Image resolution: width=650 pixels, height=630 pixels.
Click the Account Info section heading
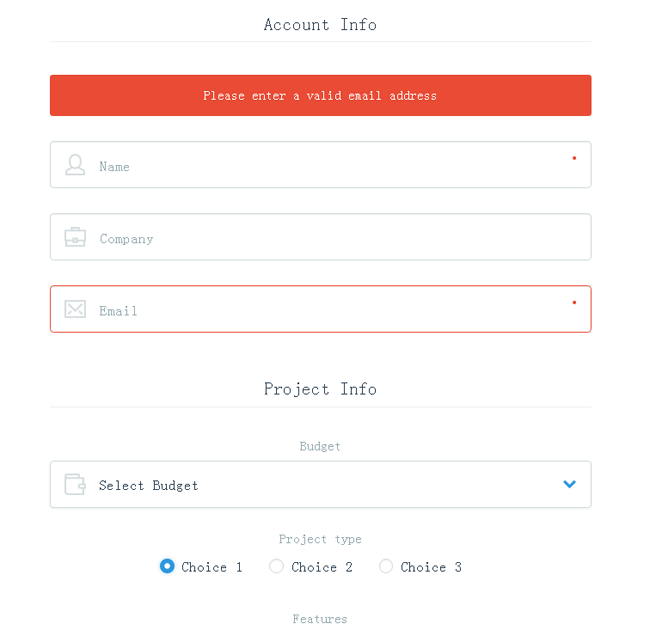point(320,25)
